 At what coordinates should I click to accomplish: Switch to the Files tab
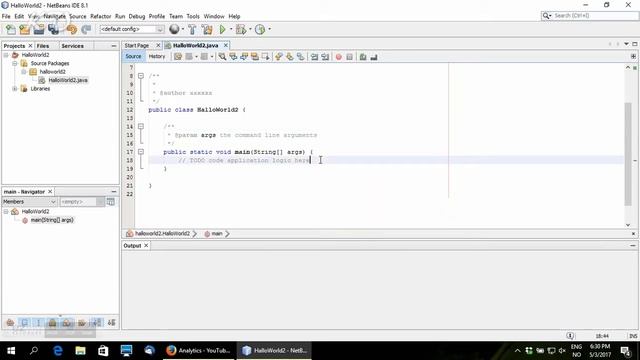[43, 46]
